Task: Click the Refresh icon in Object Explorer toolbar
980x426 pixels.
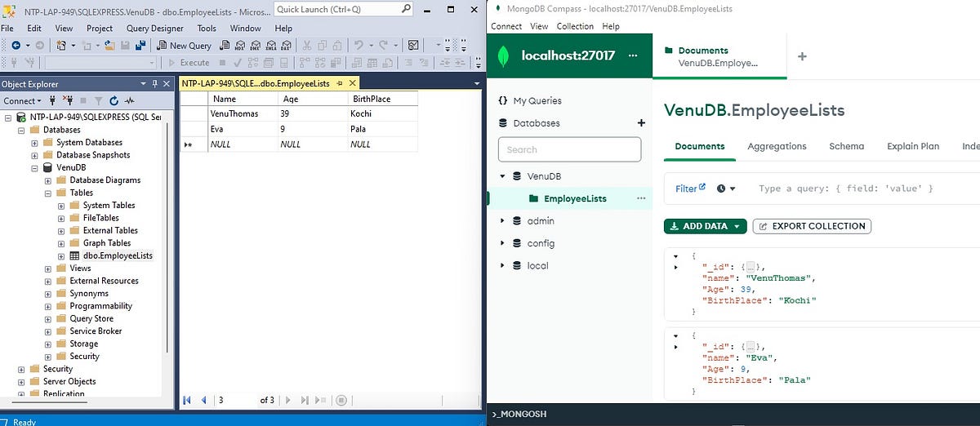Action: coord(114,101)
